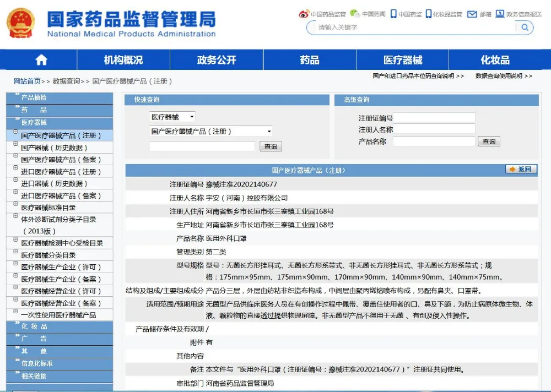Expand the tree icon beside 国产器械（历史数据）
The height and width of the screenshot is (392, 551).
(x=15, y=144)
